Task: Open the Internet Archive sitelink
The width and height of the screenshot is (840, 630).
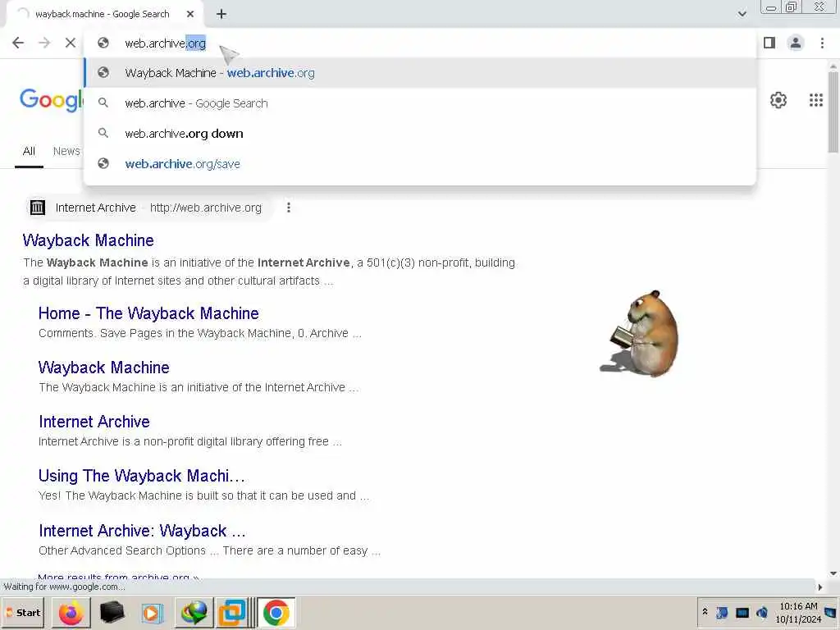Action: click(94, 422)
